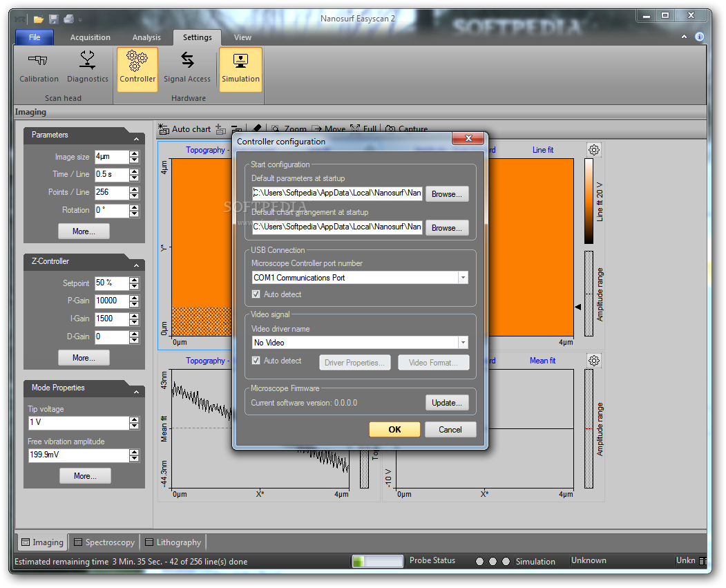Toggle Video signal Auto detect checkbox
Screen dimensions: 726x588
(x=256, y=360)
